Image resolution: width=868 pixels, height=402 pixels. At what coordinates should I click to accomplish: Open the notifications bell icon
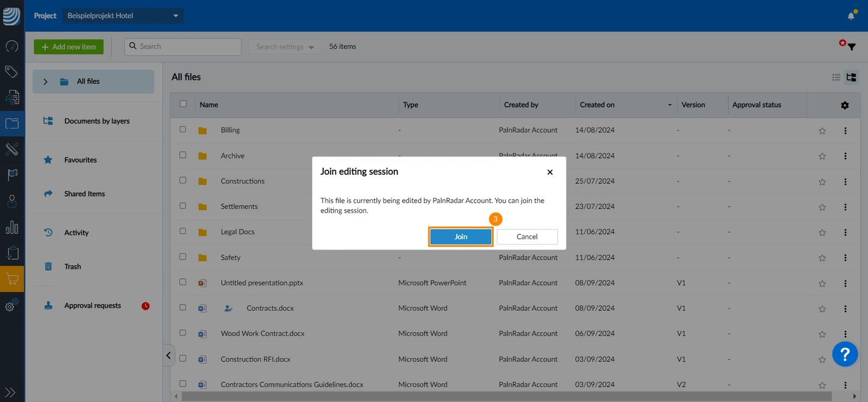point(851,16)
